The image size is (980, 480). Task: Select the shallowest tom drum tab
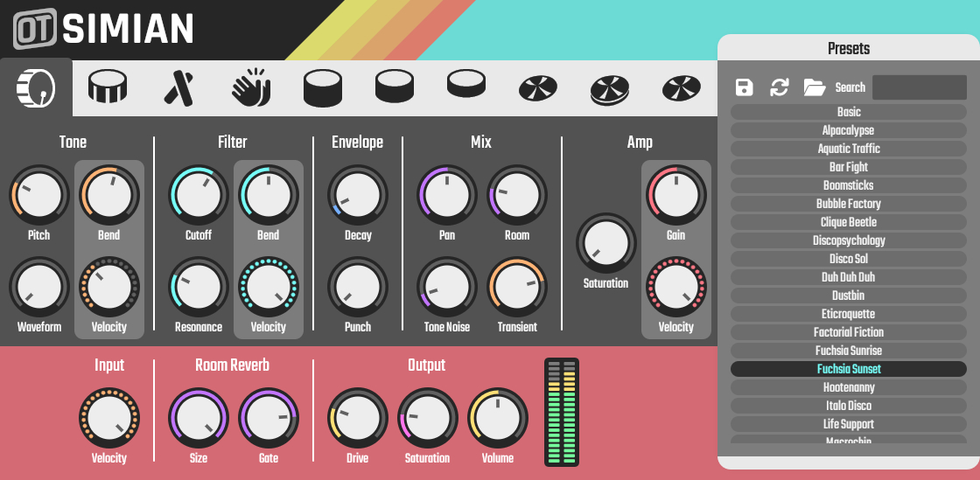tap(466, 84)
